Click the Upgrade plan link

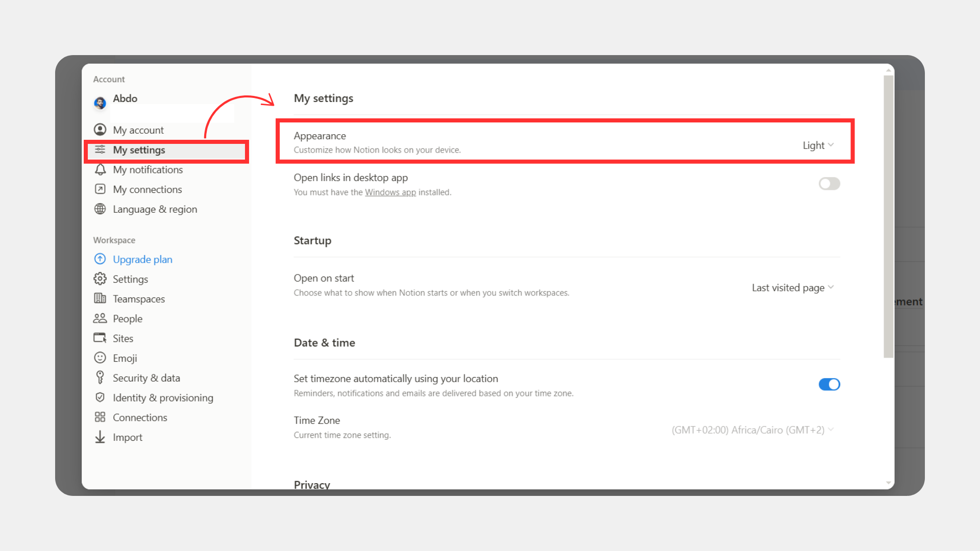(142, 259)
